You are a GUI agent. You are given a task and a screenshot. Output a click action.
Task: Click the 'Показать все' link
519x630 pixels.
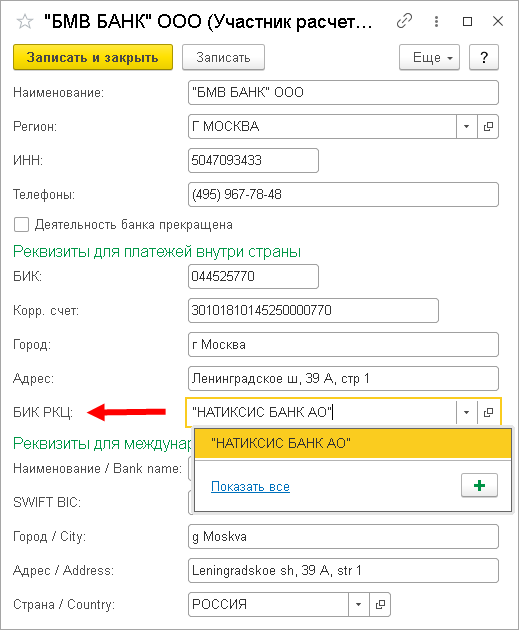[x=250, y=487]
